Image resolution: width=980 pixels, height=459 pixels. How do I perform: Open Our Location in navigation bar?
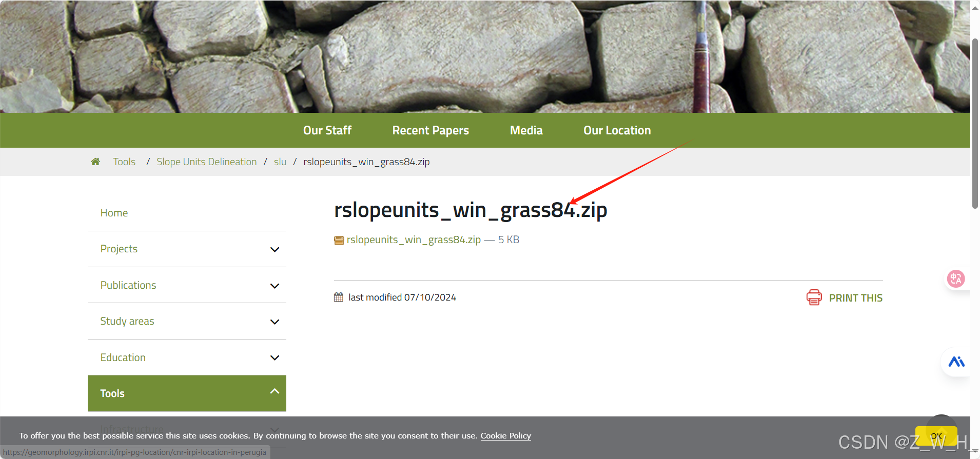(x=617, y=130)
